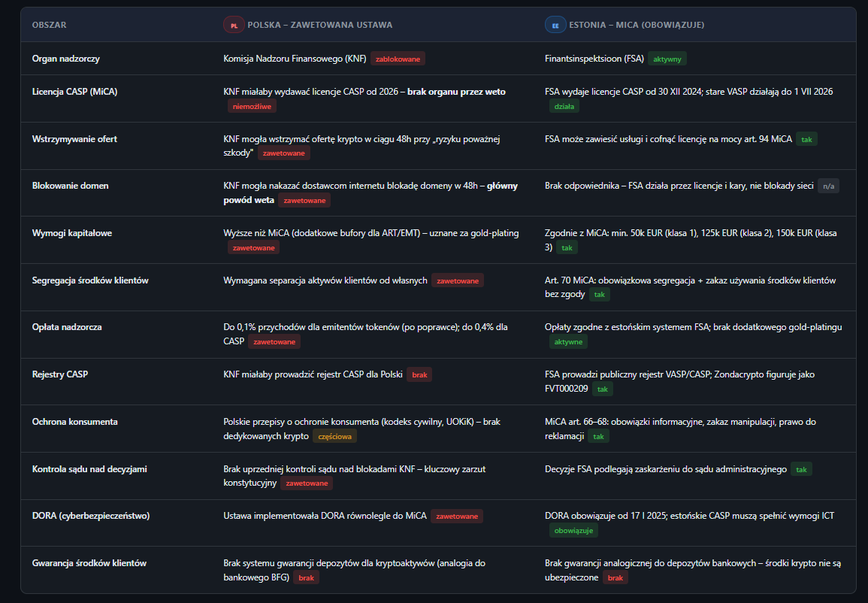
Task: Click 'KNF miałaby prowadzić rejestr CASP dla Polski' text
Action: (313, 375)
